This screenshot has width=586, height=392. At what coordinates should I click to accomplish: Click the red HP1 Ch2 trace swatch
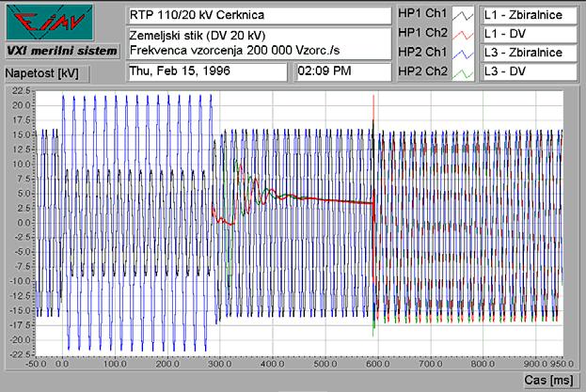(x=463, y=35)
